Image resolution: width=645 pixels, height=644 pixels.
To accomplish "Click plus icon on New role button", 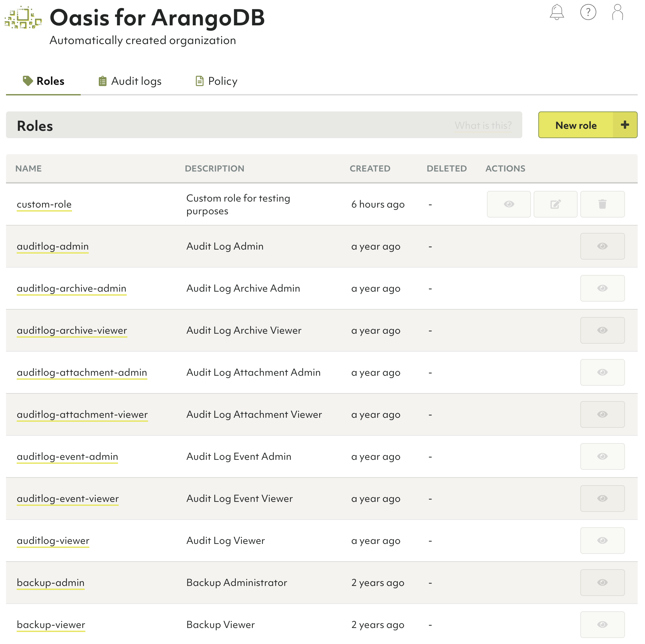I will (625, 125).
